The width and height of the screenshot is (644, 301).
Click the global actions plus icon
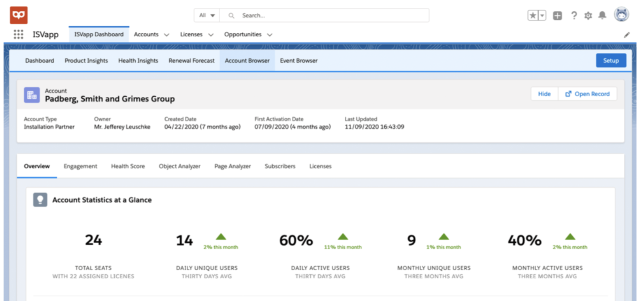[x=557, y=15]
